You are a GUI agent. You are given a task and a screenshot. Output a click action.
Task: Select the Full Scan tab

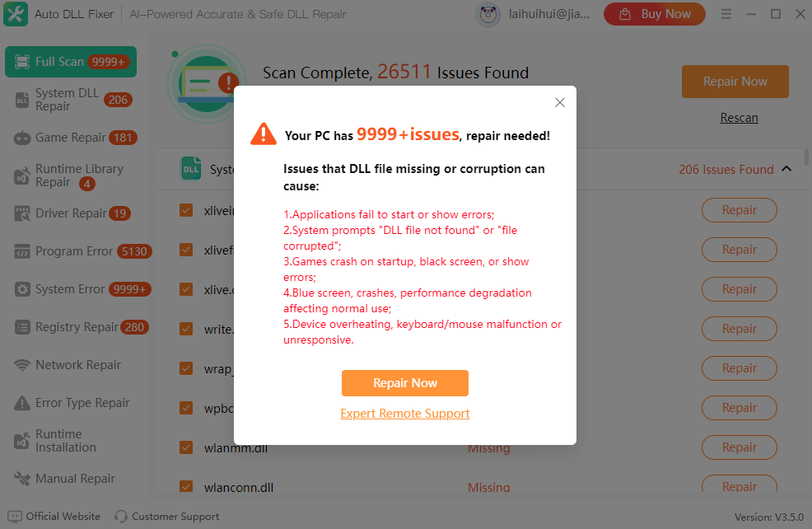(71, 62)
